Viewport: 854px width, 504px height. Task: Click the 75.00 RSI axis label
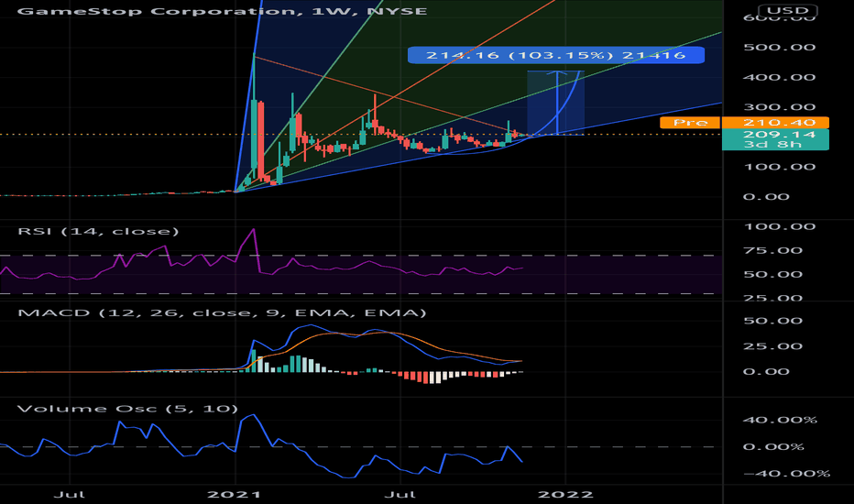click(772, 251)
